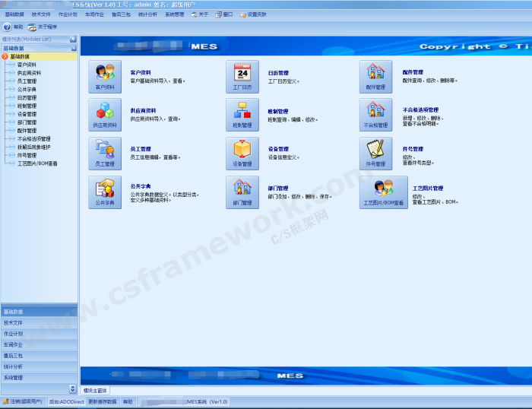Viewport: 532px width, 409px height.
Task: Click the 公共字典 public dictionary icon
Action: coord(104,193)
